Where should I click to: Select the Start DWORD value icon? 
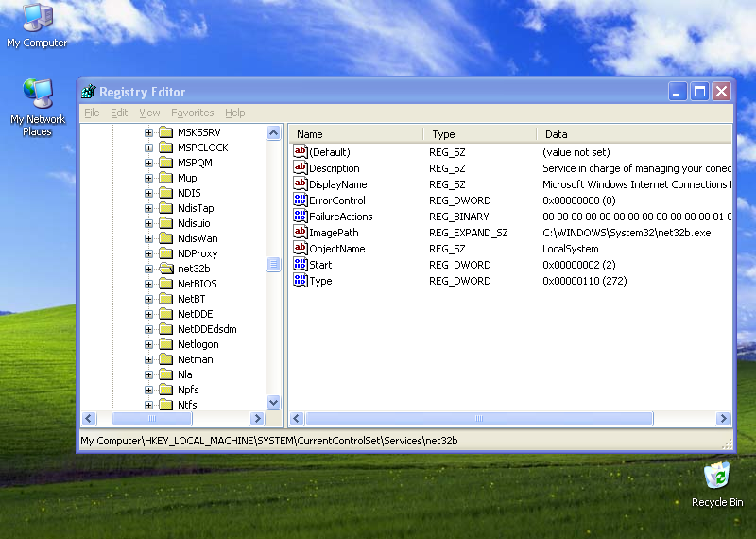pyautogui.click(x=300, y=265)
